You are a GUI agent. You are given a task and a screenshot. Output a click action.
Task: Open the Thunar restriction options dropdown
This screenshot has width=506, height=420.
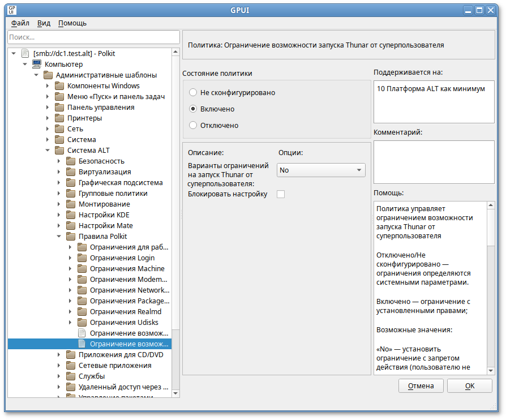click(321, 170)
